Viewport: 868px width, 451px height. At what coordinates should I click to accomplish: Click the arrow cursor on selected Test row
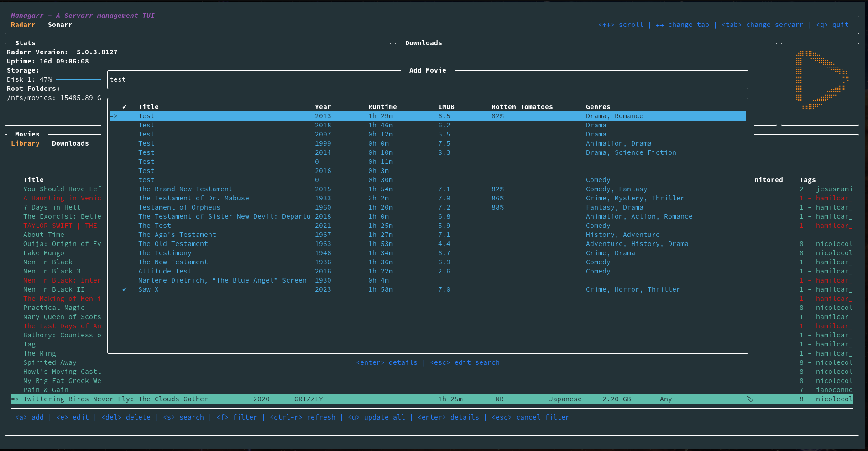114,116
